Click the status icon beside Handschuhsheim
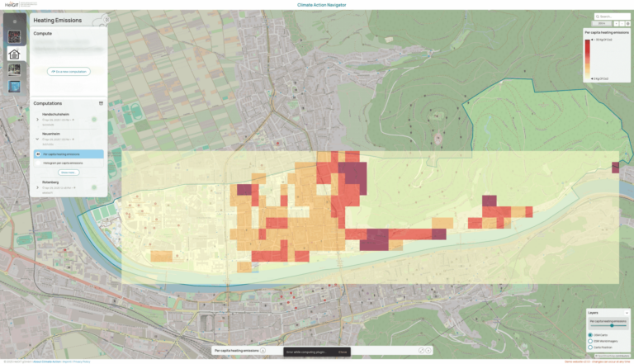 [94, 119]
